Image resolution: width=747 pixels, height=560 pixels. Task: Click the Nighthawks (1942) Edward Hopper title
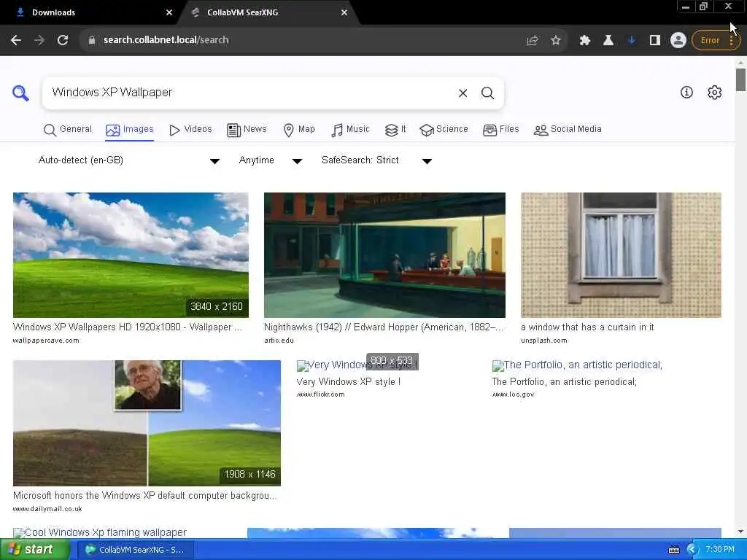384,327
